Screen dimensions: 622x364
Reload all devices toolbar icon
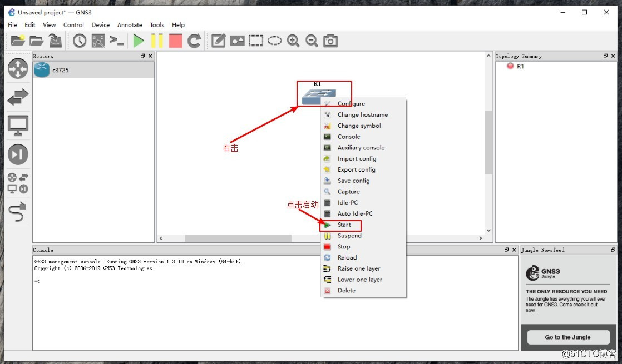[x=194, y=41]
